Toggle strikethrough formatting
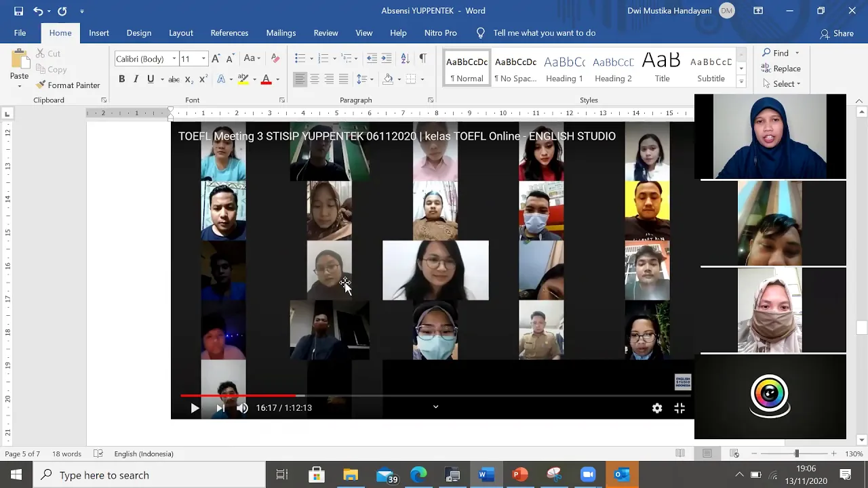This screenshot has height=488, width=868. (174, 79)
